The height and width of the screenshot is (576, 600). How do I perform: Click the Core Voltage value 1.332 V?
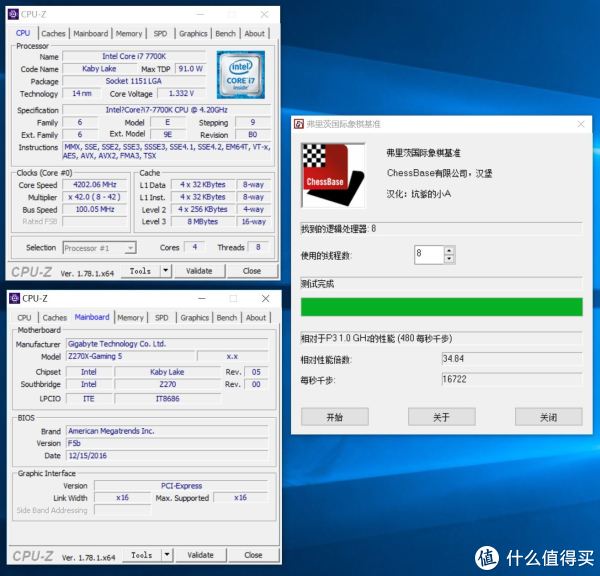pos(182,93)
